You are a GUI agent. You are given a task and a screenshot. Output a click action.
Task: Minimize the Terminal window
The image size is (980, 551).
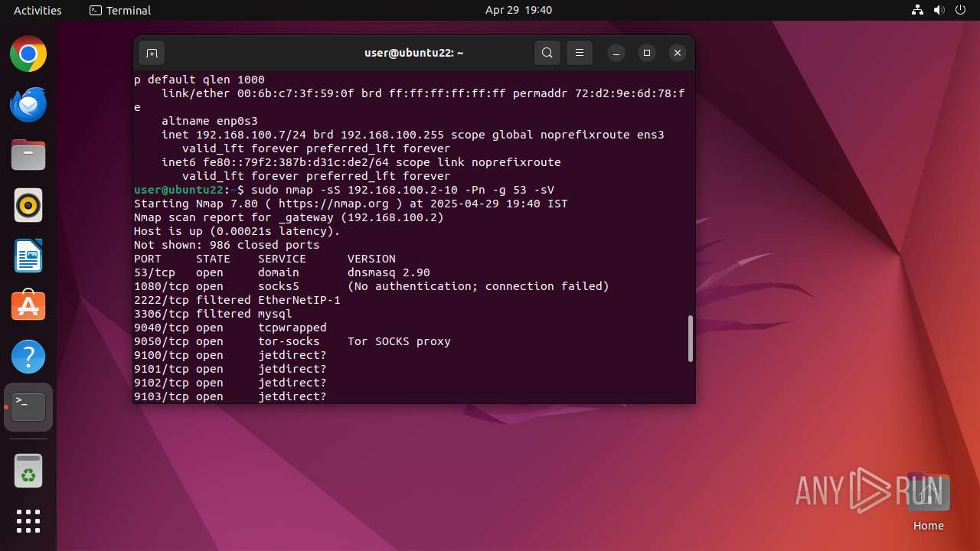tap(616, 53)
